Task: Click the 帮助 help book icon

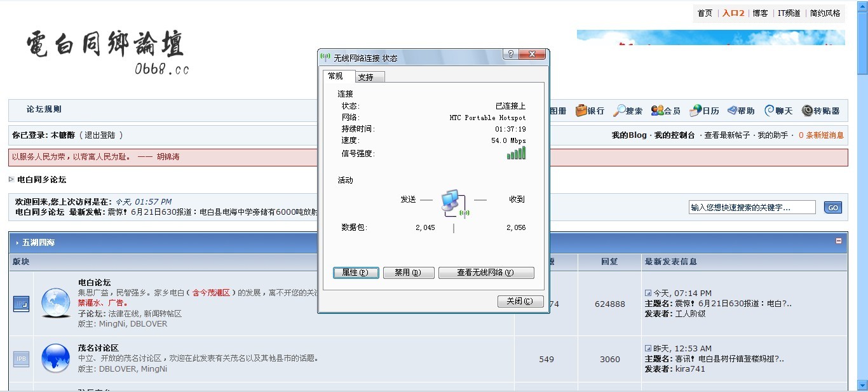Action: (x=732, y=111)
